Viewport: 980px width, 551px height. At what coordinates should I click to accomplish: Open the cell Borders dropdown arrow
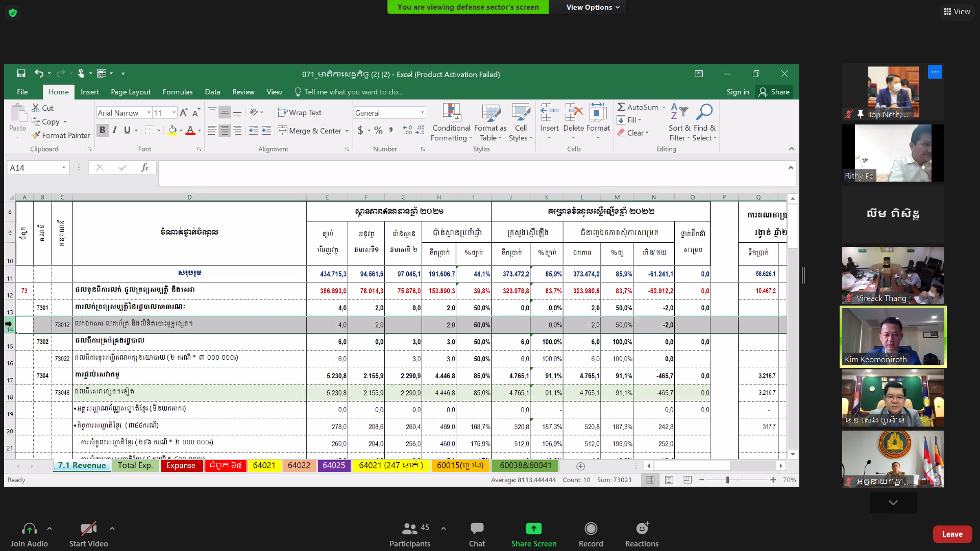click(159, 131)
